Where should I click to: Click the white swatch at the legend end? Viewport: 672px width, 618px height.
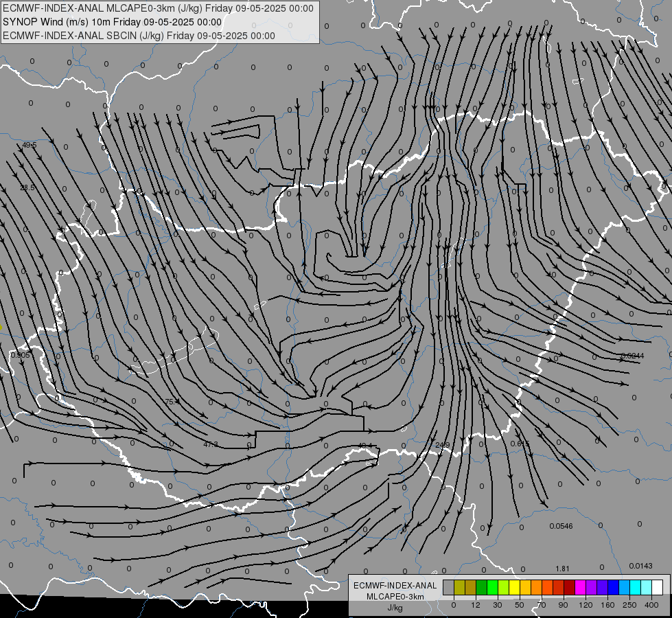pyautogui.click(x=657, y=587)
